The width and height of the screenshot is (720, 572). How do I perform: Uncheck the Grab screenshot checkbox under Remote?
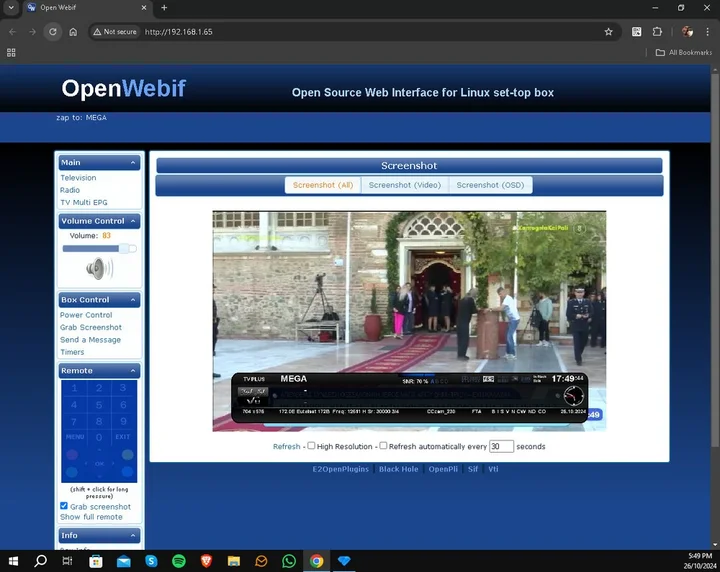pos(64,507)
